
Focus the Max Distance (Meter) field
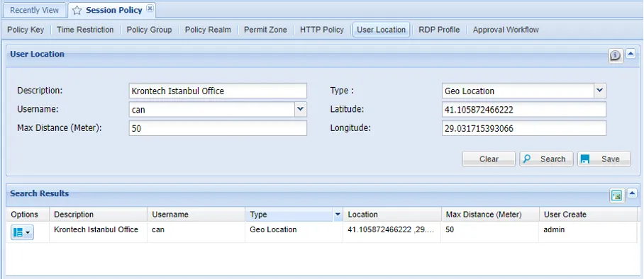tap(218, 128)
